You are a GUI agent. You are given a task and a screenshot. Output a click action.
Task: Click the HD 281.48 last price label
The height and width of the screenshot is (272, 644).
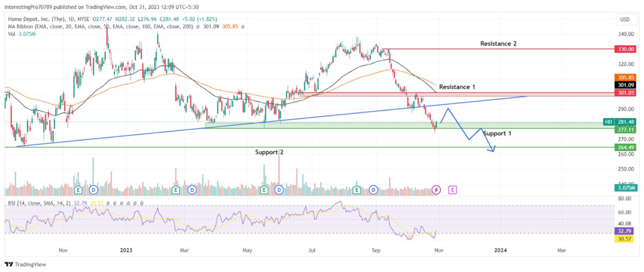point(619,122)
